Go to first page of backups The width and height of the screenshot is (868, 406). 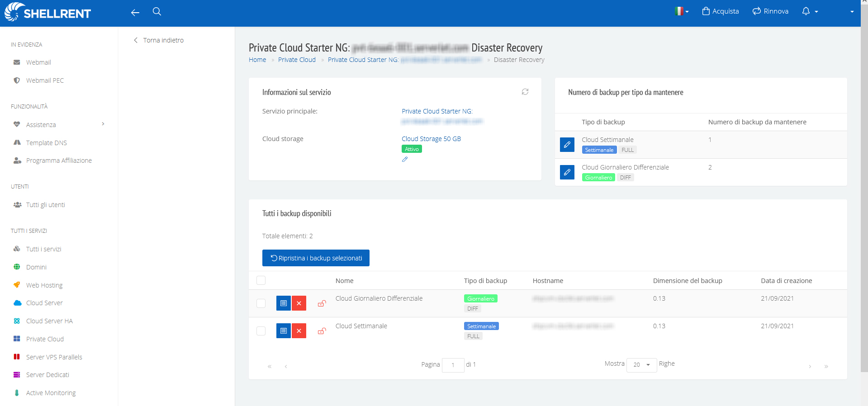tap(270, 366)
